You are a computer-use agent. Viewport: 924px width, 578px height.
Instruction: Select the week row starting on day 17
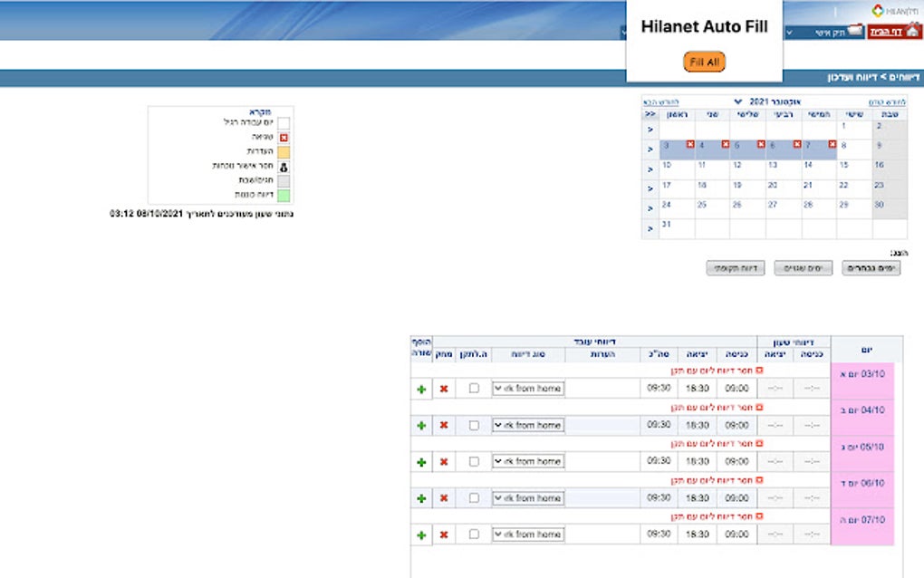pos(650,189)
